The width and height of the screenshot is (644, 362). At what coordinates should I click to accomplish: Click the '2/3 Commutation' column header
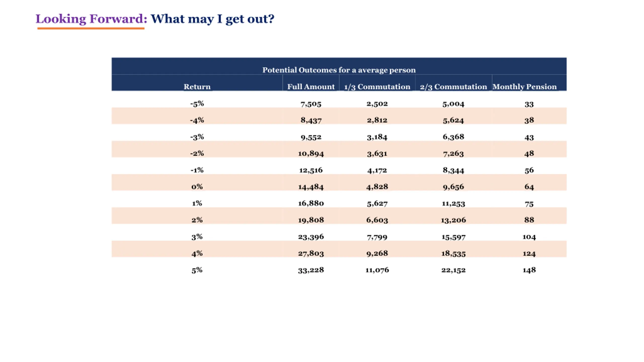click(x=453, y=87)
